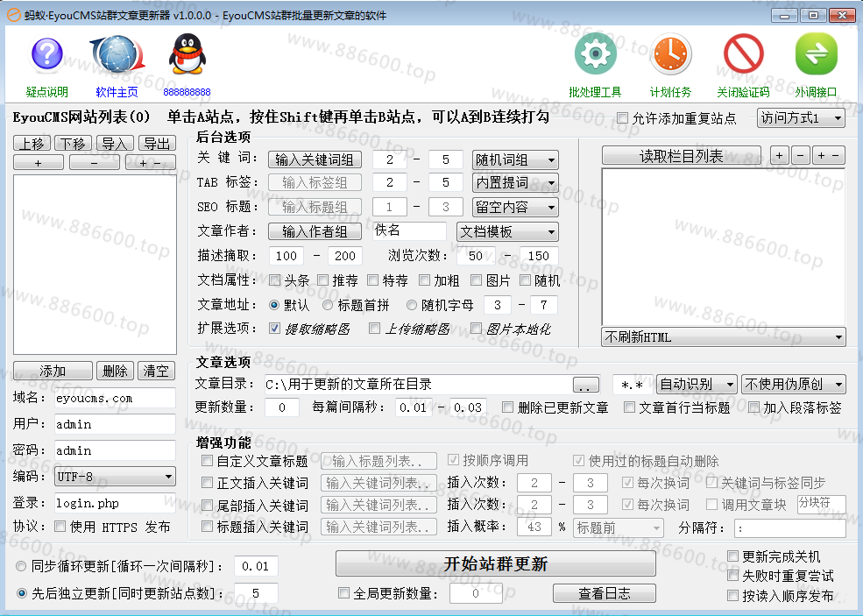863x616 pixels.
Task: Click the 分隔符 input field
Action: tap(789, 527)
